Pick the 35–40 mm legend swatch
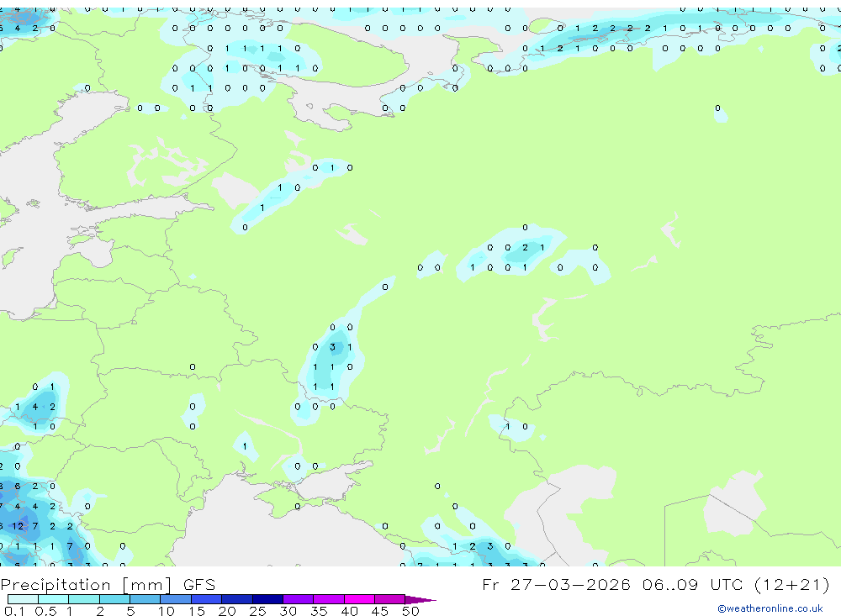The width and height of the screenshot is (841, 616). [329, 599]
